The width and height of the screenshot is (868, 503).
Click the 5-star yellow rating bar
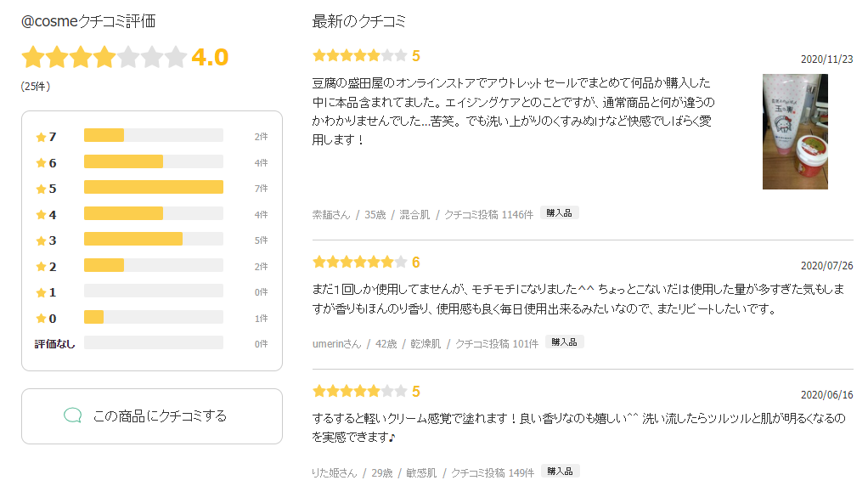(x=154, y=187)
